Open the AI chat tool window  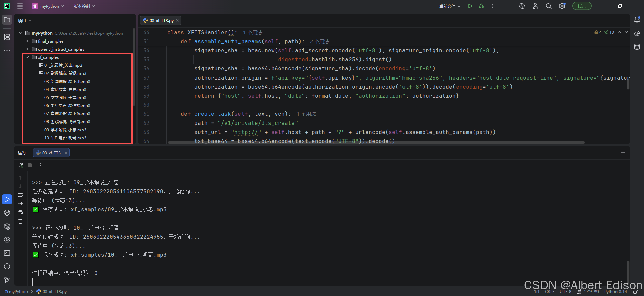coord(637,34)
